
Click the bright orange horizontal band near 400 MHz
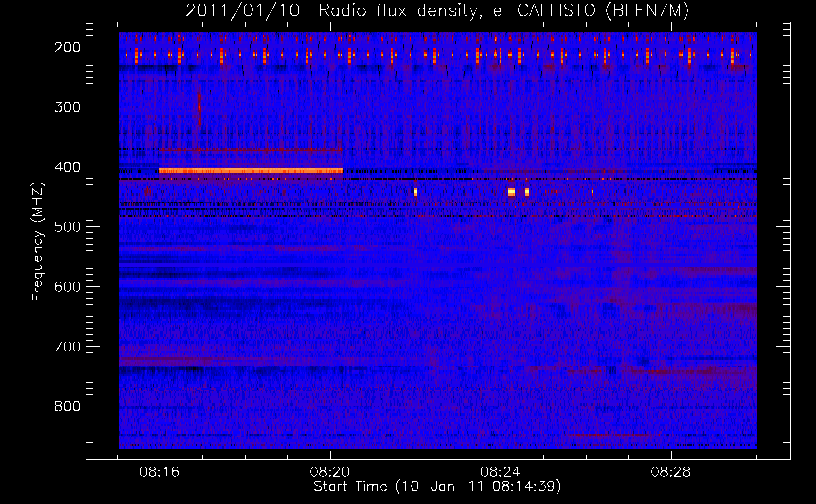pyautogui.click(x=251, y=171)
